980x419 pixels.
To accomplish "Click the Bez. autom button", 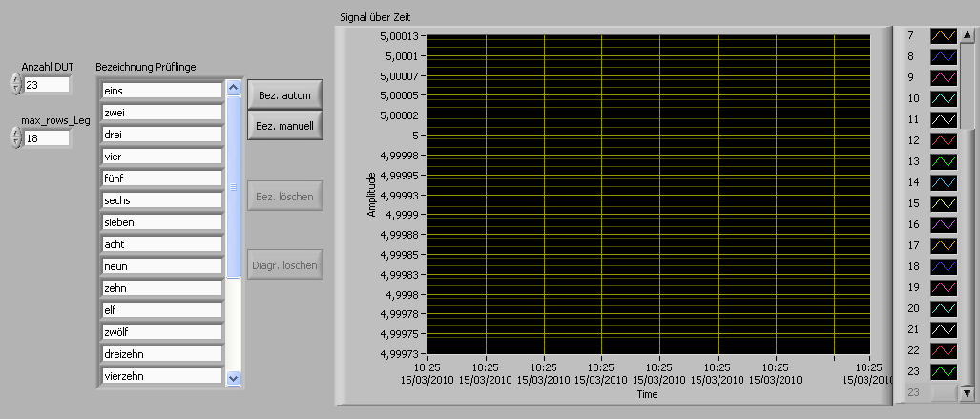I will (285, 95).
